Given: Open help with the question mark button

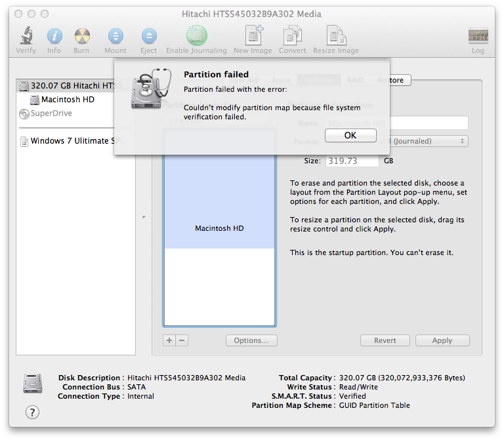Looking at the screenshot, I should (32, 412).
